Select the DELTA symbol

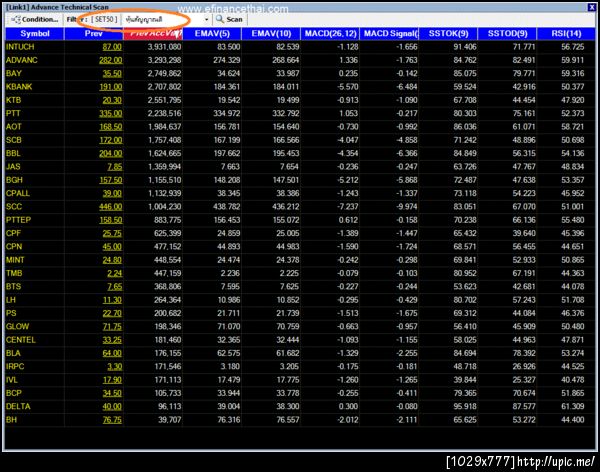18,407
